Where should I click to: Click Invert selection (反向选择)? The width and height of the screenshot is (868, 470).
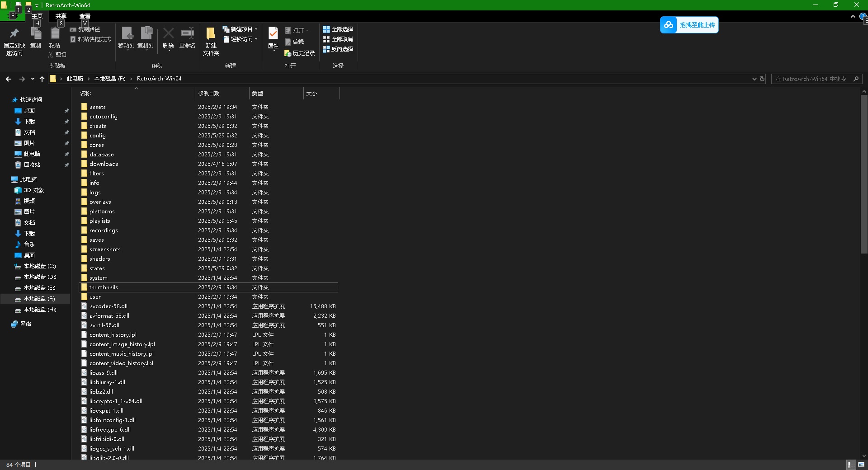pyautogui.click(x=338, y=49)
